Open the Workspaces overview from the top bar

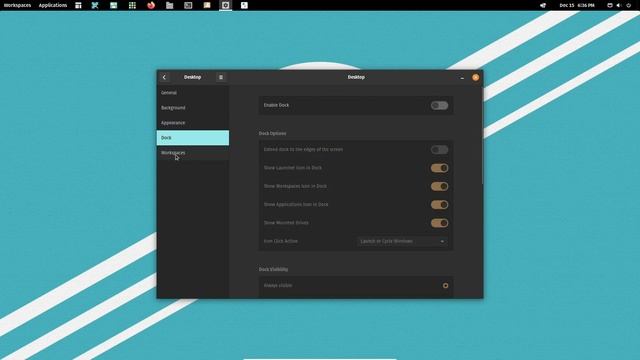[x=17, y=5]
